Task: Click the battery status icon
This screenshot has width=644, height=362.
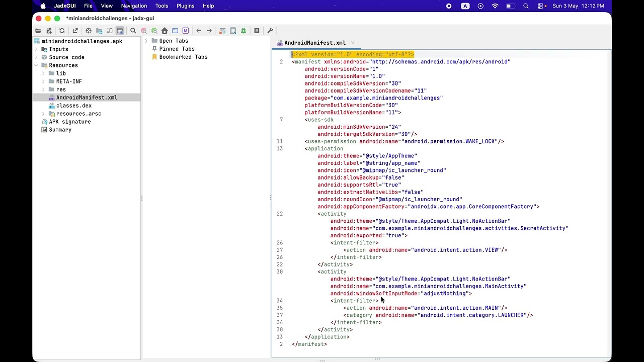Action: (x=511, y=6)
